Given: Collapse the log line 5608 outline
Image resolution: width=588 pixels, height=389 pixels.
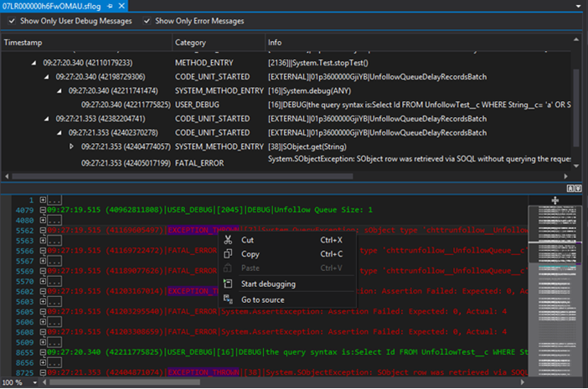Looking at the screenshot, I should 43,332.
